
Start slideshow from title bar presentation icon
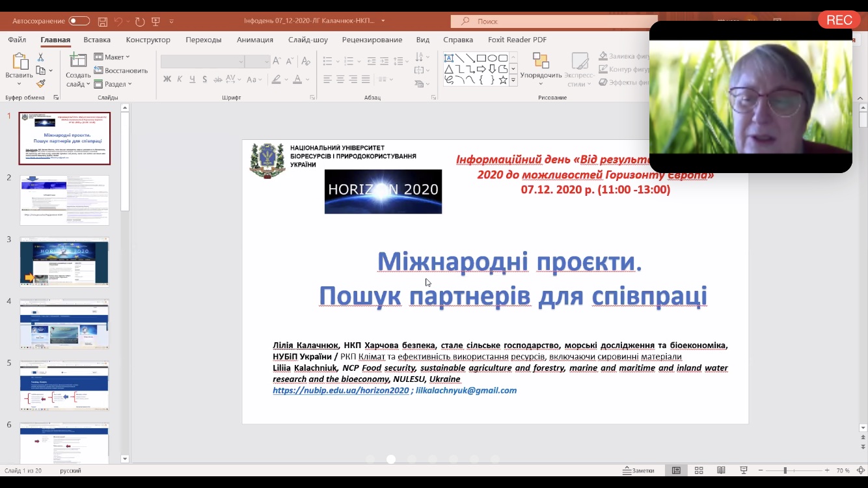pyautogui.click(x=156, y=21)
